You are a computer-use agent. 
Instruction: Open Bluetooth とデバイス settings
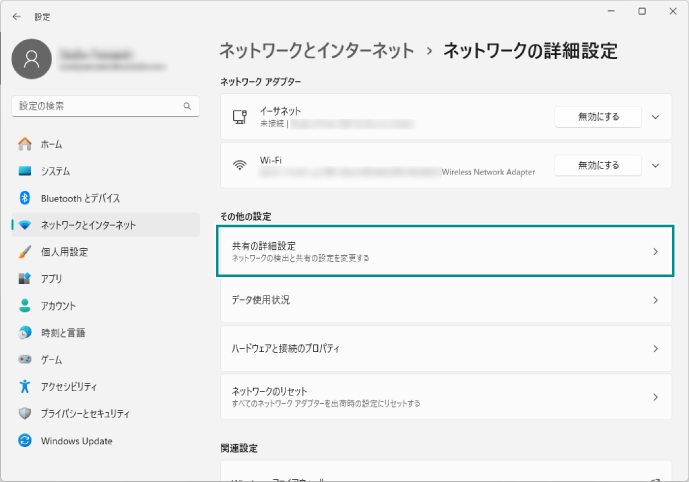[80, 198]
